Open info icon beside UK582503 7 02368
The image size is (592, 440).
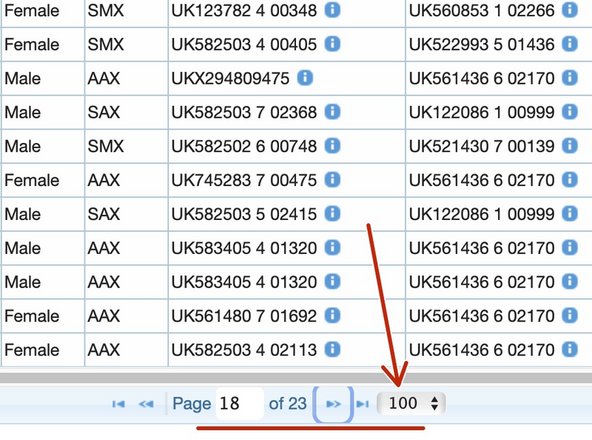point(333,112)
